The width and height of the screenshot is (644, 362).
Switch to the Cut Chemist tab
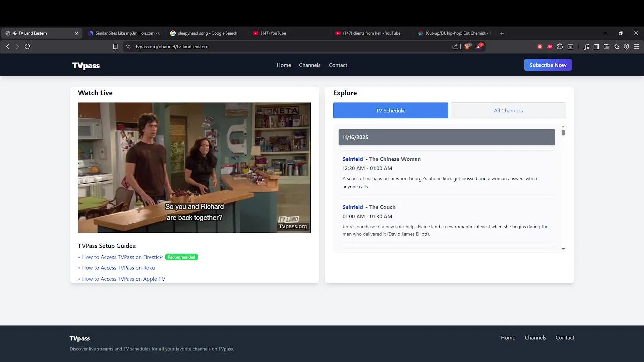pos(454,33)
